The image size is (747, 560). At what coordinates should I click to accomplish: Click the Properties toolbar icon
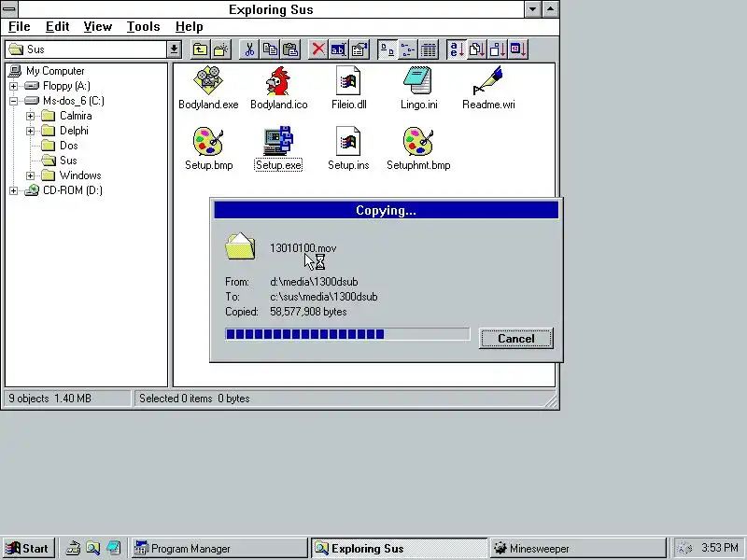point(359,49)
